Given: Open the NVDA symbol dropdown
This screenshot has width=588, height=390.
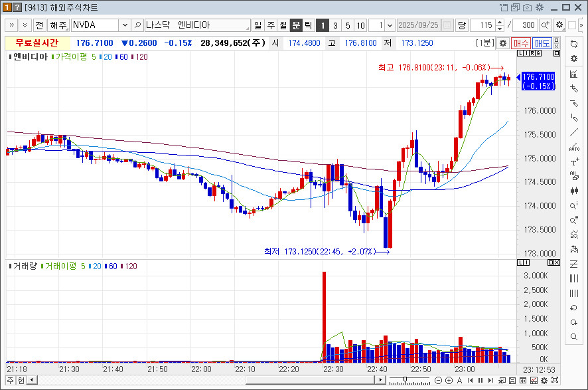Looking at the screenshot, I should click(x=125, y=25).
